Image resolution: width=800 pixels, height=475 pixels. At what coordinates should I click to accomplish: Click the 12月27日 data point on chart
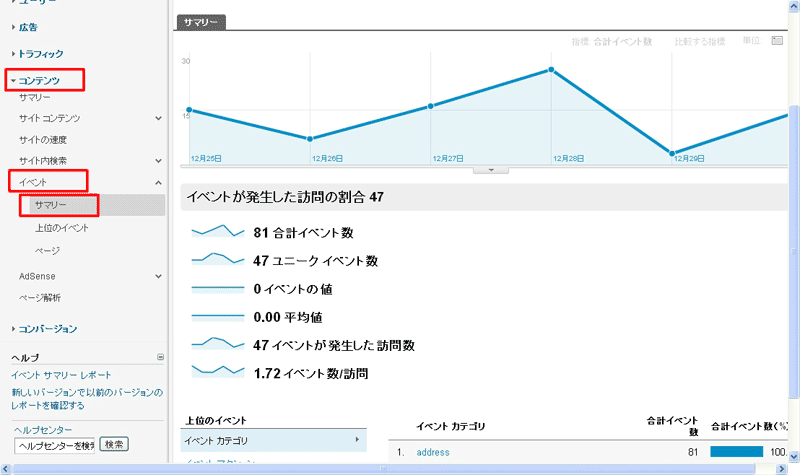click(431, 106)
